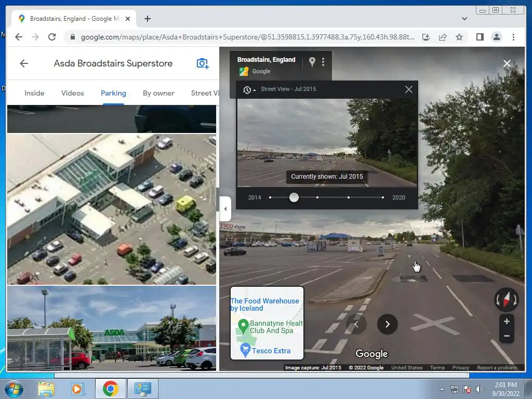Click the share page icon in address bar

tap(443, 37)
